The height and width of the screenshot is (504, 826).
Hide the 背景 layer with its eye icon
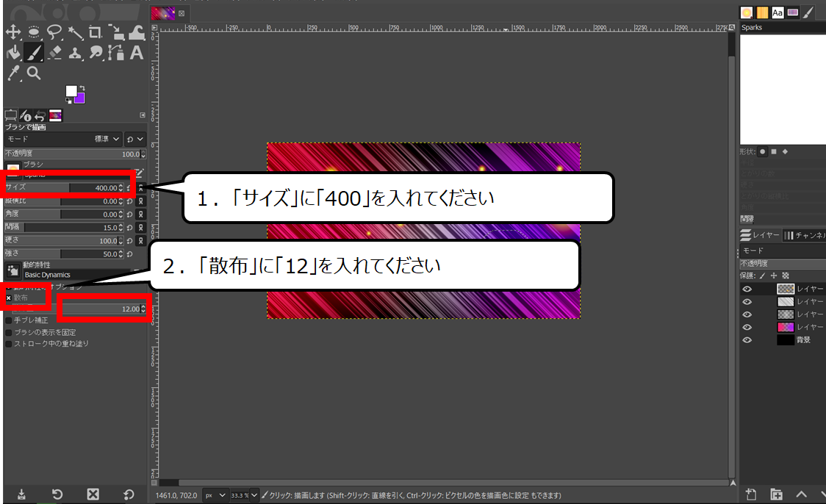pos(747,340)
